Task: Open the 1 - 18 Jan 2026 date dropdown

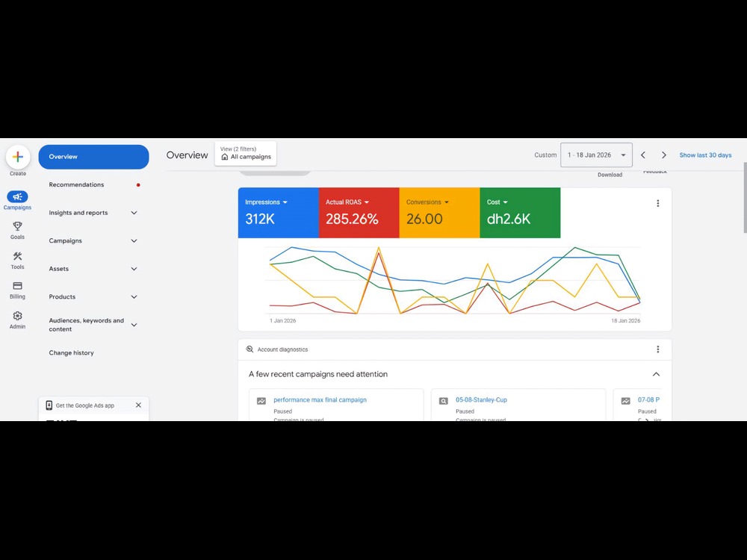Action: click(596, 155)
